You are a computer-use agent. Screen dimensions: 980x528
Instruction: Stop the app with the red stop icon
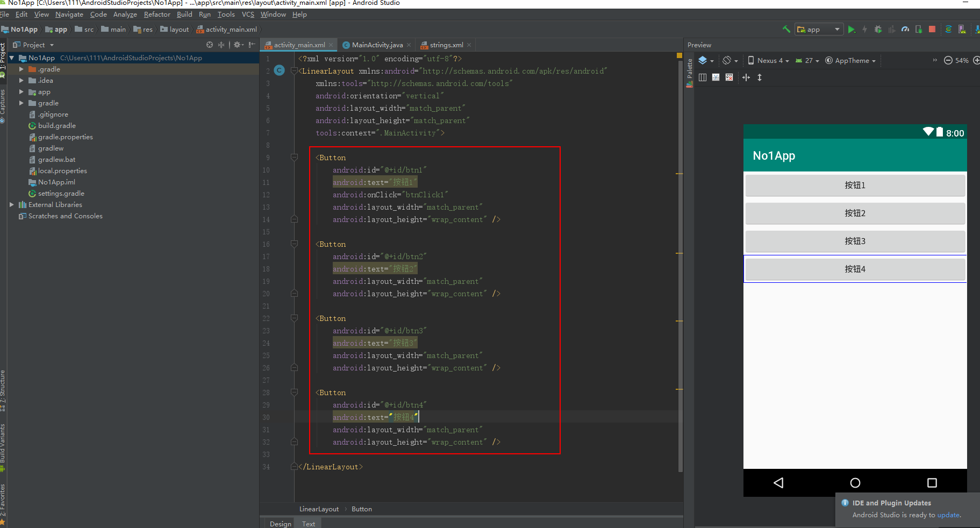pos(932,30)
